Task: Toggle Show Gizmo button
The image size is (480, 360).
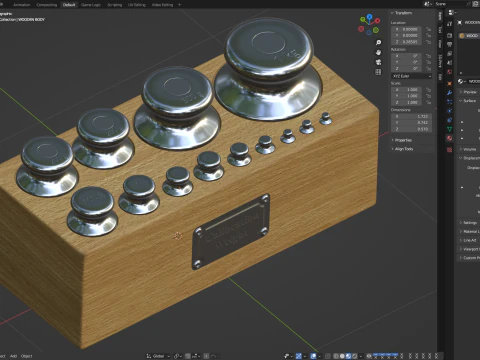Action: pos(299,356)
